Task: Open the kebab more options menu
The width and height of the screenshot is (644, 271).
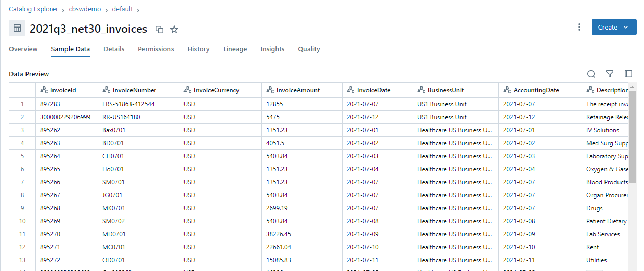Action: [x=579, y=28]
